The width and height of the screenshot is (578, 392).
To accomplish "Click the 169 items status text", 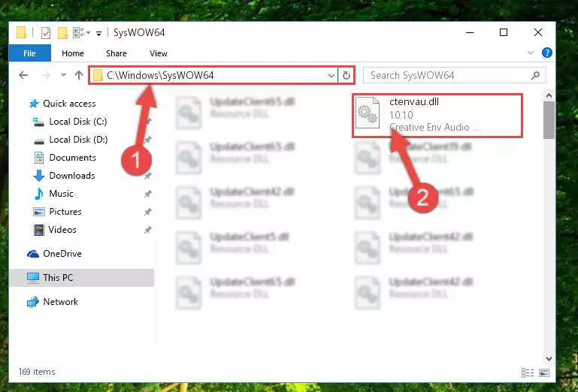I will point(37,372).
